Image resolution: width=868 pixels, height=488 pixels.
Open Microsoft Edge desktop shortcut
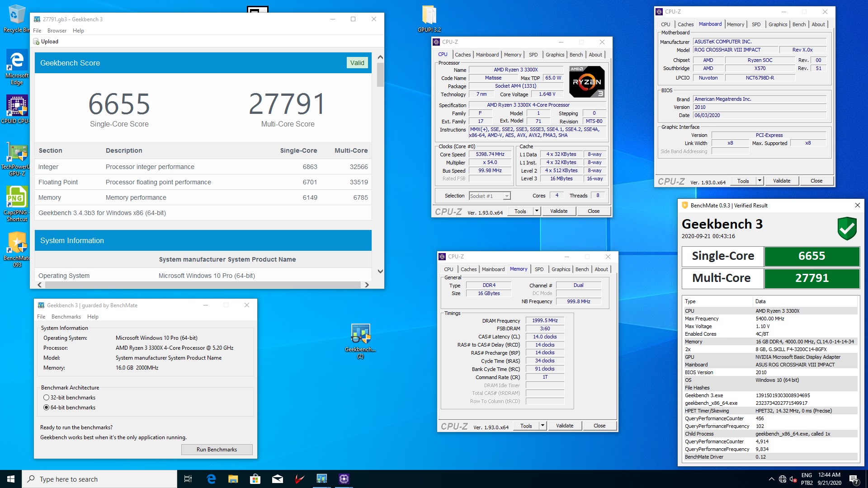pyautogui.click(x=17, y=67)
